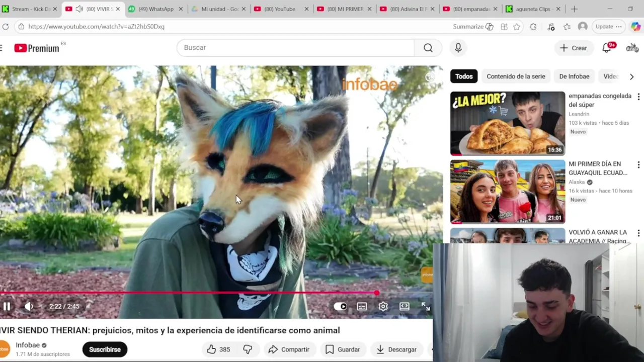Switch to the (80) YouTube tab
This screenshot has height=362, width=644.
[281, 9]
